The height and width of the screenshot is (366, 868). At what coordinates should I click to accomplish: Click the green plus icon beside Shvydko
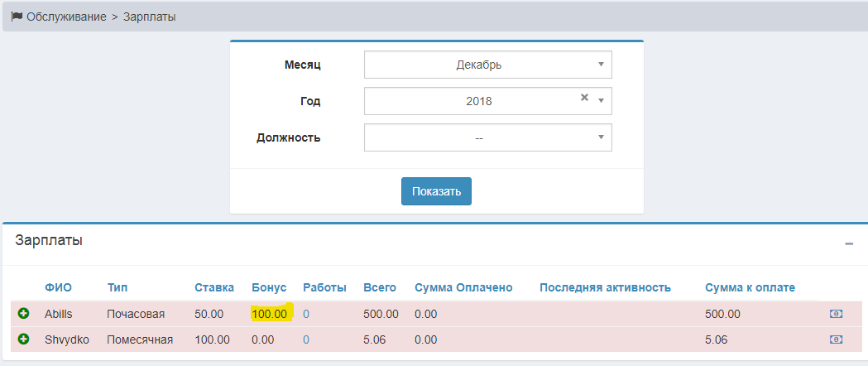point(23,339)
